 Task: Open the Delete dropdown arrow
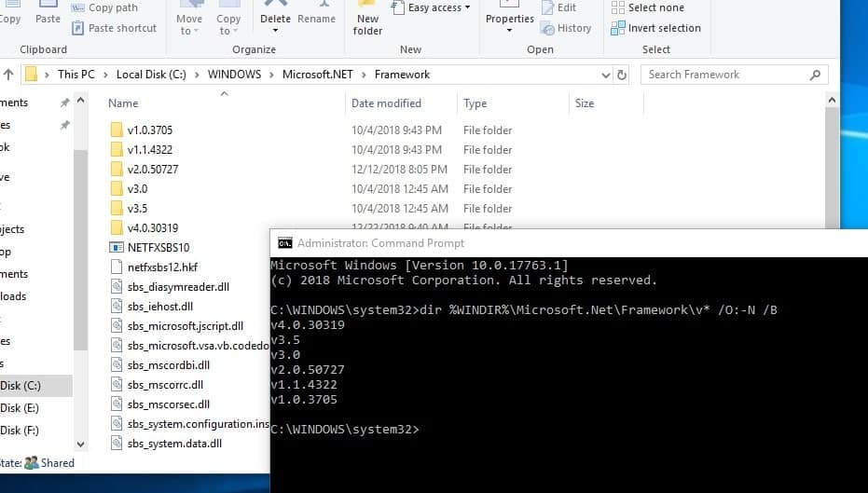tap(275, 31)
